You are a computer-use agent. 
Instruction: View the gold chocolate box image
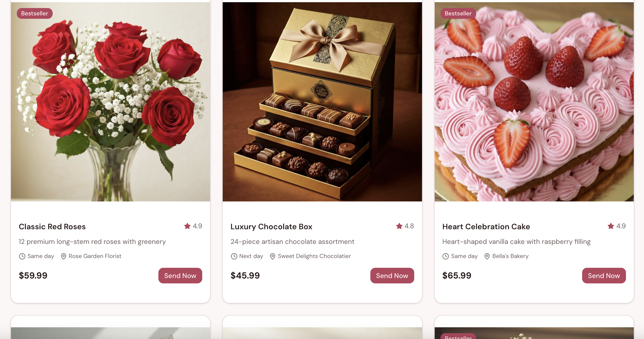coord(322,102)
